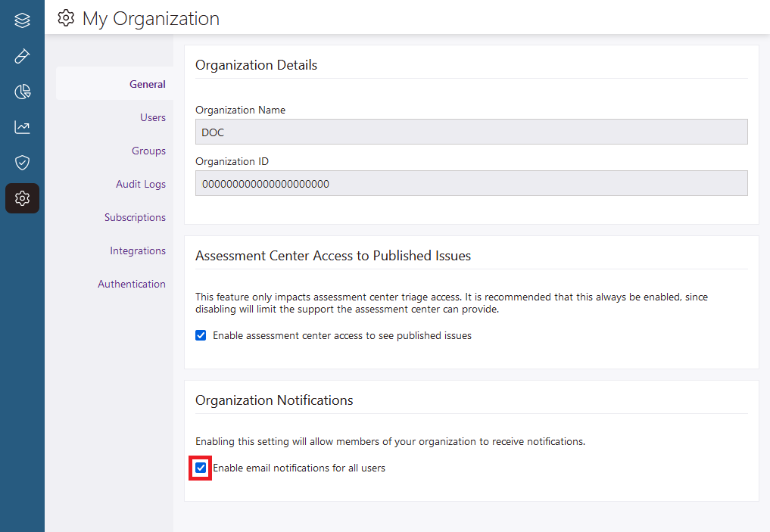Open the pie chart reports icon
This screenshot has height=532, width=770.
click(21, 91)
